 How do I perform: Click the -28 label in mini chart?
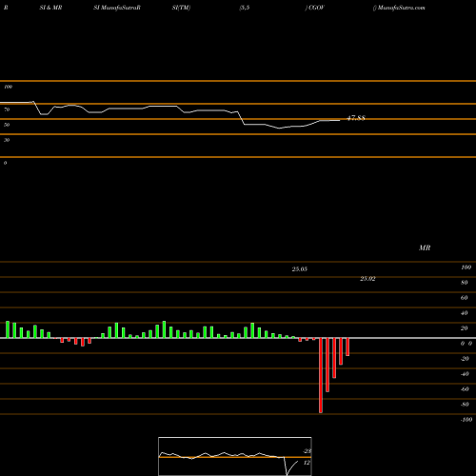tap(307, 451)
